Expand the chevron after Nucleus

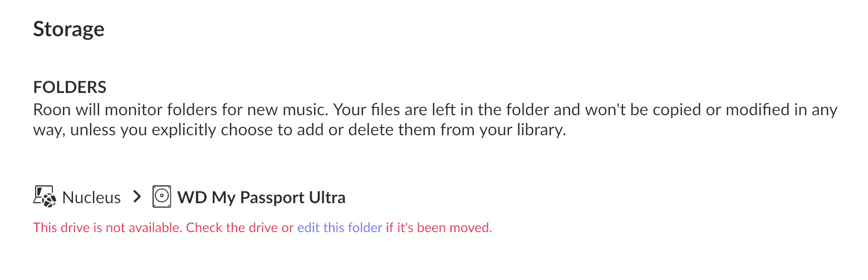[136, 197]
